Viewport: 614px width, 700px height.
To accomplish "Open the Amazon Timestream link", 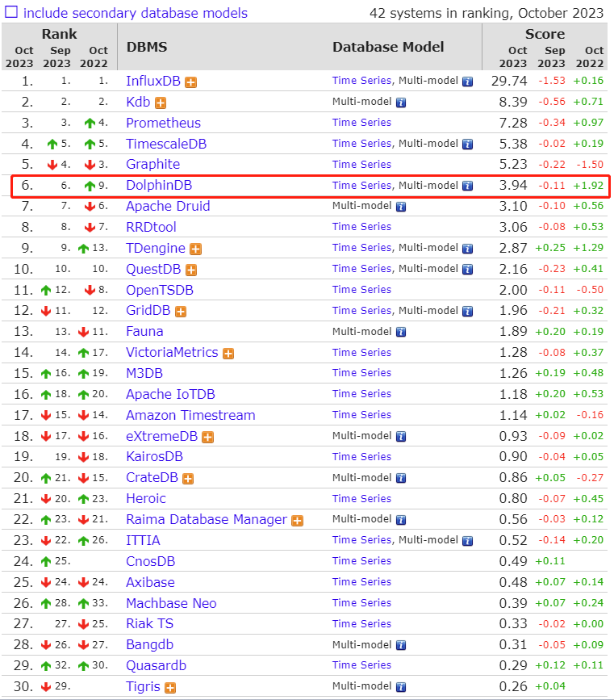I will coord(190,415).
